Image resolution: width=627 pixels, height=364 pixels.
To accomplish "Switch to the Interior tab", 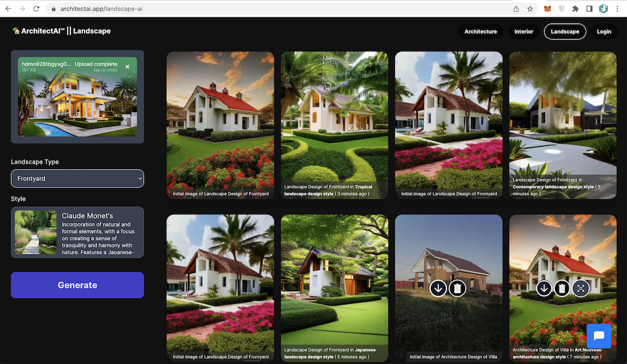I will click(524, 31).
